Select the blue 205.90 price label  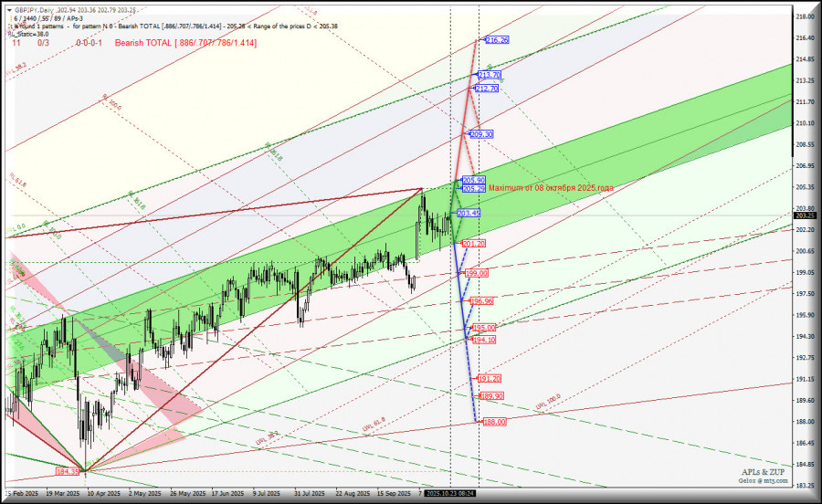(x=473, y=180)
